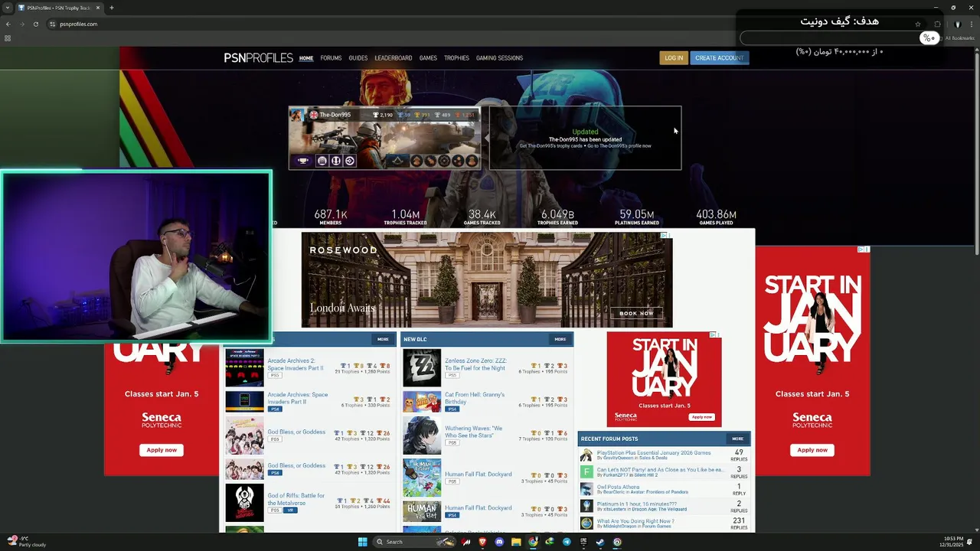Open Telegram from the taskbar

click(x=567, y=542)
